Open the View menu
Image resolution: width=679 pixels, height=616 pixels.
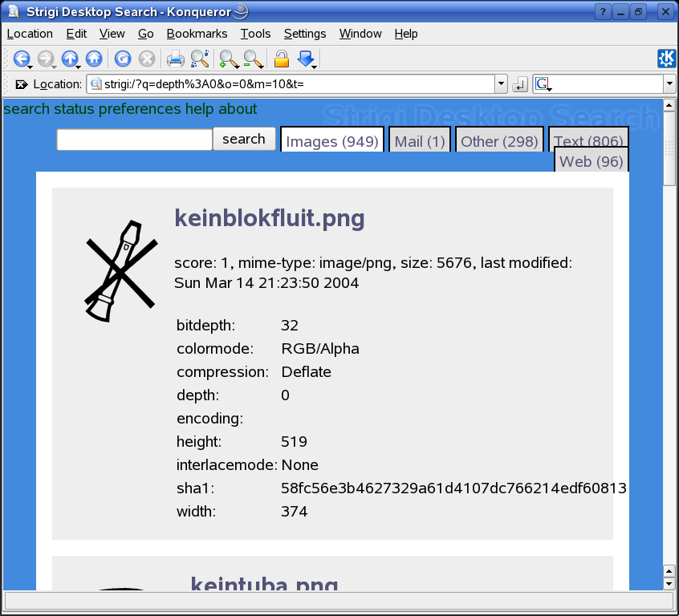(x=112, y=34)
